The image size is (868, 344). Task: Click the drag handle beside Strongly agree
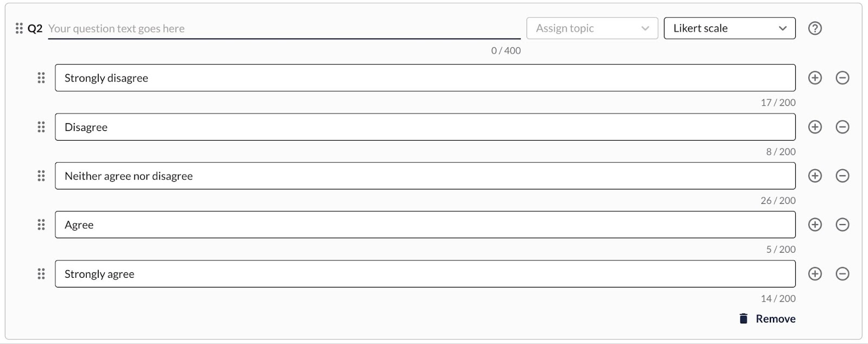(x=41, y=274)
